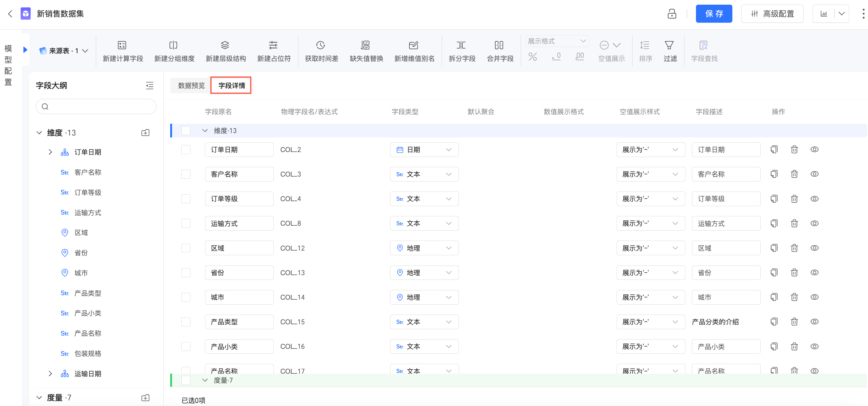The width and height of the screenshot is (868, 406).
Task: Click the sort (排序) tool
Action: tap(645, 51)
